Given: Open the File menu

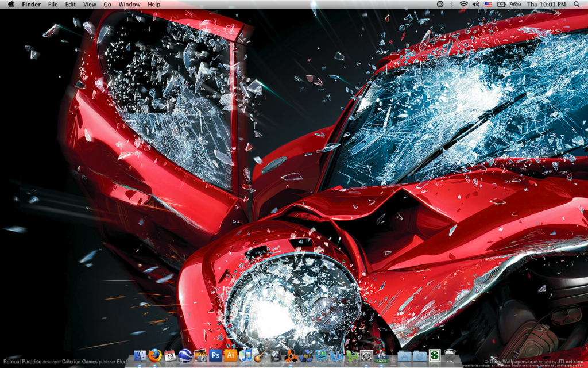Looking at the screenshot, I should pyautogui.click(x=53, y=4).
